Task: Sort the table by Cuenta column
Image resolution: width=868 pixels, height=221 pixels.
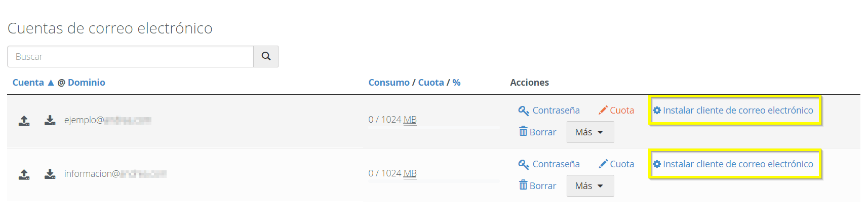Action: click(28, 82)
